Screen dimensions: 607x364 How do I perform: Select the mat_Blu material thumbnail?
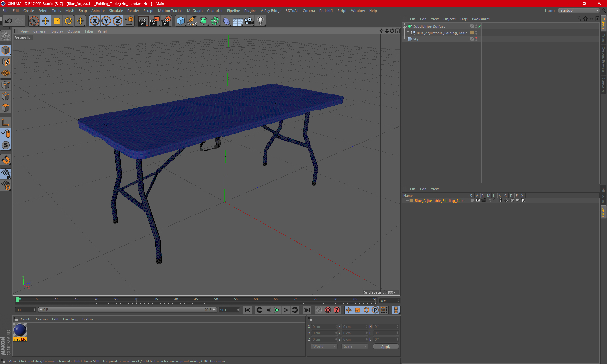(x=20, y=330)
